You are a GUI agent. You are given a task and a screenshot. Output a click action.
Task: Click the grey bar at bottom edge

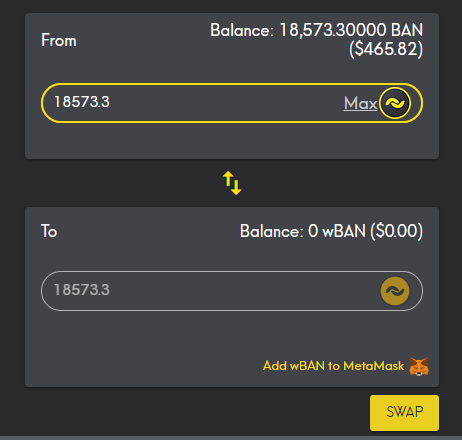(x=231, y=438)
